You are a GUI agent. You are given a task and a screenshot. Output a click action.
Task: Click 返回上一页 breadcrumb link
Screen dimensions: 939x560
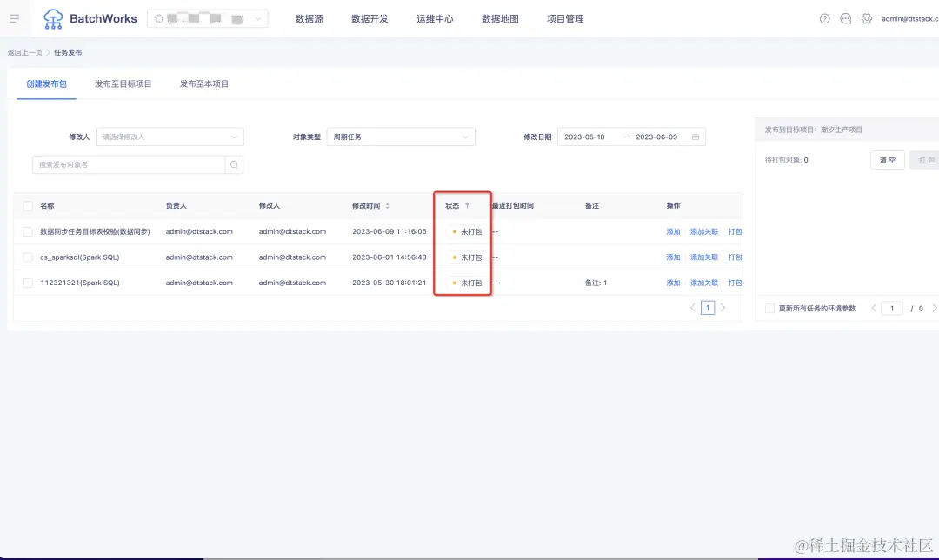pyautogui.click(x=24, y=53)
